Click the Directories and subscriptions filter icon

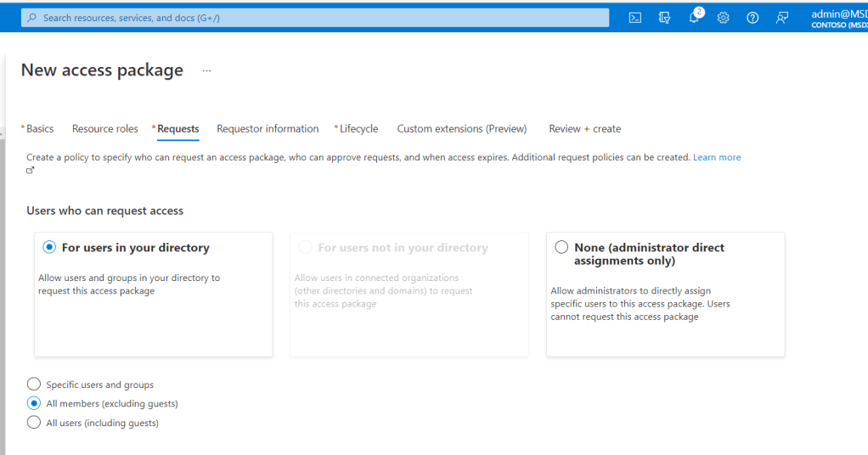664,18
